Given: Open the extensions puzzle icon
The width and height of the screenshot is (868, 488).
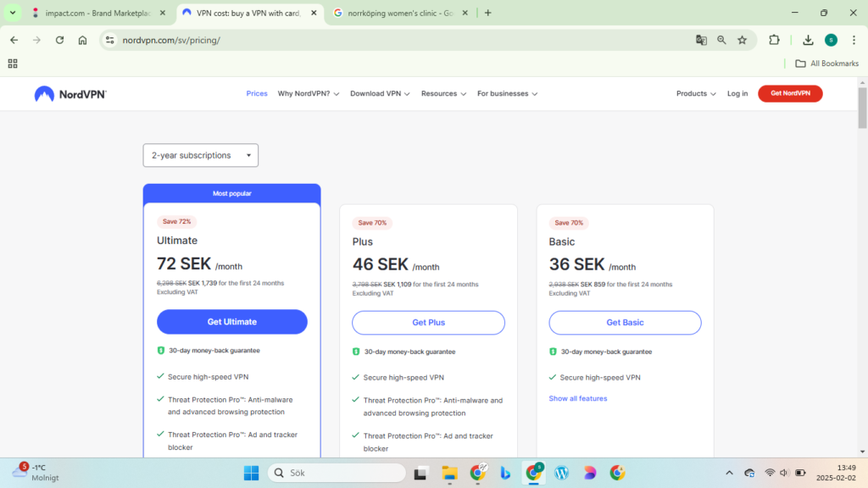Looking at the screenshot, I should pyautogui.click(x=774, y=40).
